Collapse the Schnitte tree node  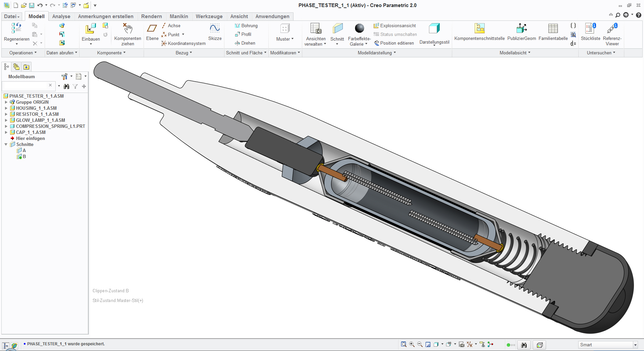click(x=6, y=144)
